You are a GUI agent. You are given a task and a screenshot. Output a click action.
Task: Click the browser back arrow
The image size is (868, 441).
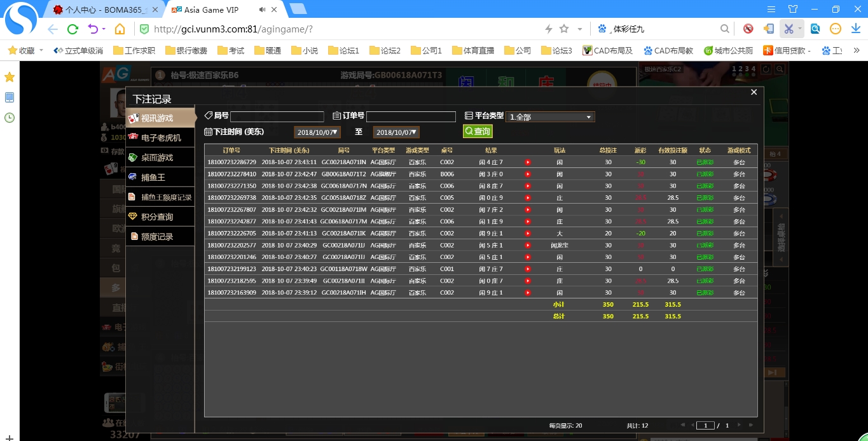[52, 29]
